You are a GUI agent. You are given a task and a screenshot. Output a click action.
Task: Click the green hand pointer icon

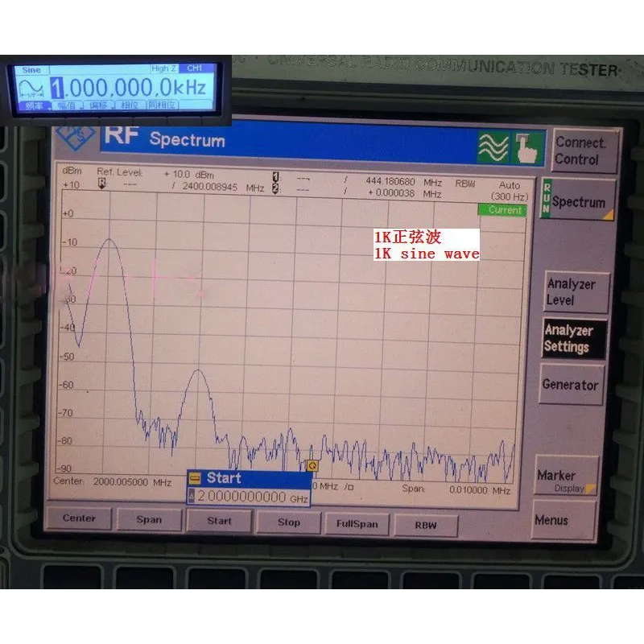(527, 149)
